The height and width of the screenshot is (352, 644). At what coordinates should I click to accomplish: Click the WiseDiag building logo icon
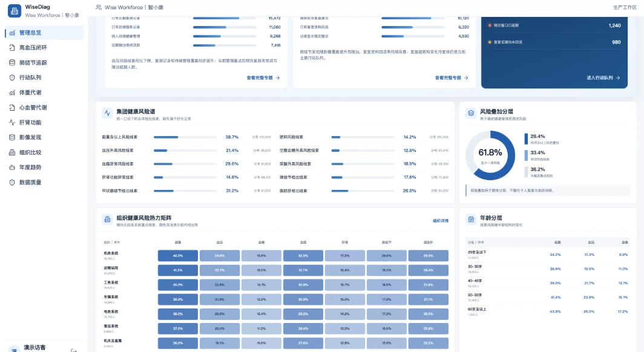(15, 11)
